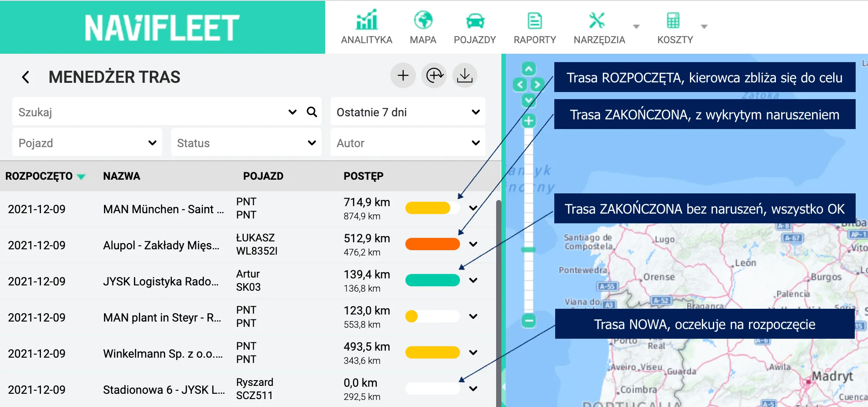Open the Autor filter dropdown
Image resolution: width=868 pixels, height=407 pixels.
pyautogui.click(x=408, y=142)
